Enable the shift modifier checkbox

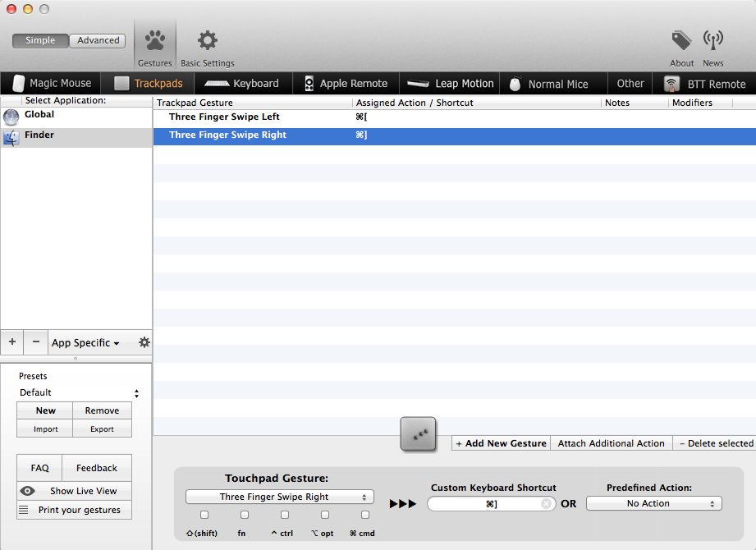[x=204, y=515]
